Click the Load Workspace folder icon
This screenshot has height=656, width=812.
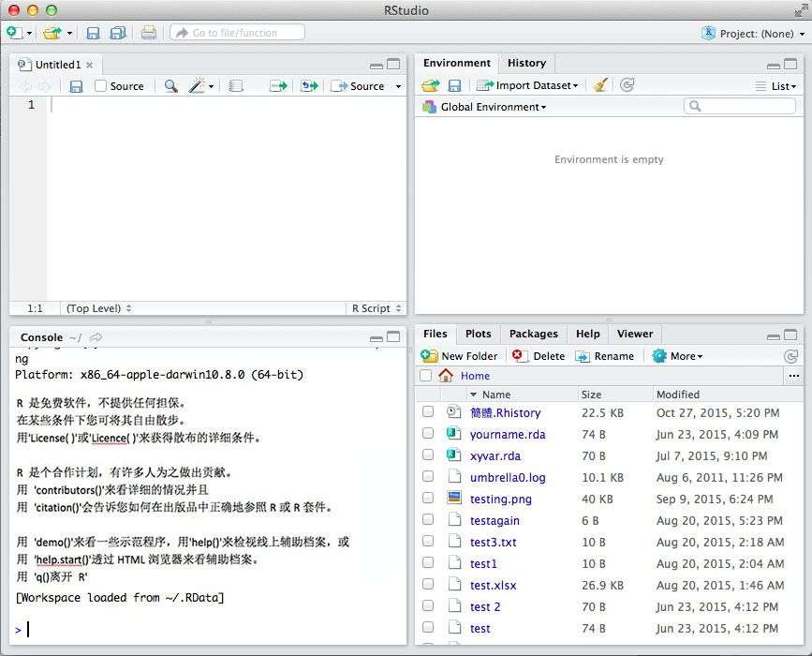click(430, 85)
